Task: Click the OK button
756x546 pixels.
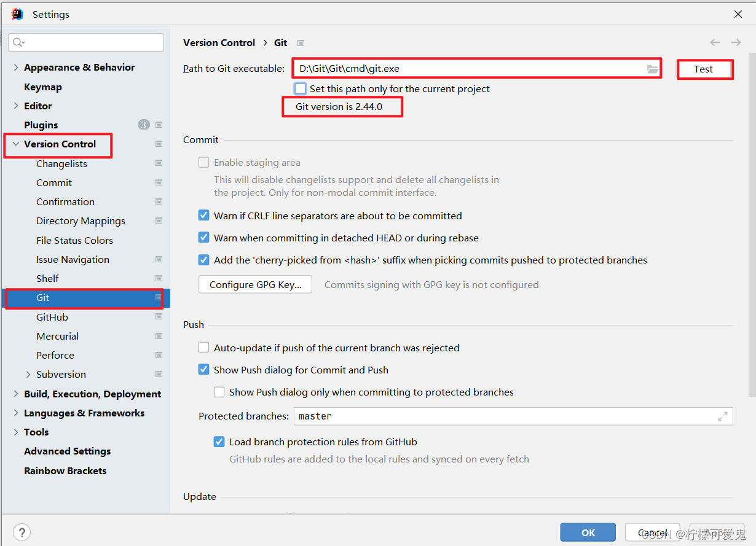Action: pyautogui.click(x=588, y=532)
